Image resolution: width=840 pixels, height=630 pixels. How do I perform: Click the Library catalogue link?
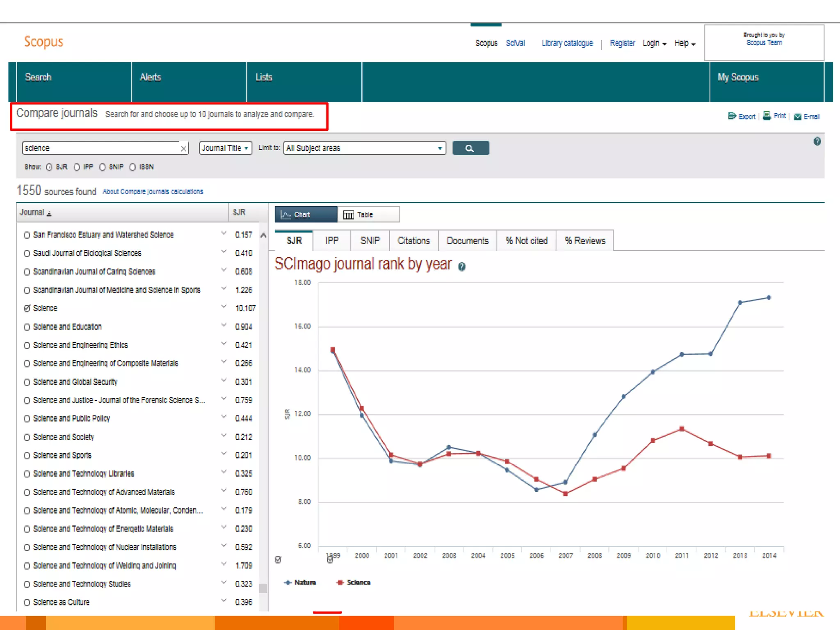567,43
